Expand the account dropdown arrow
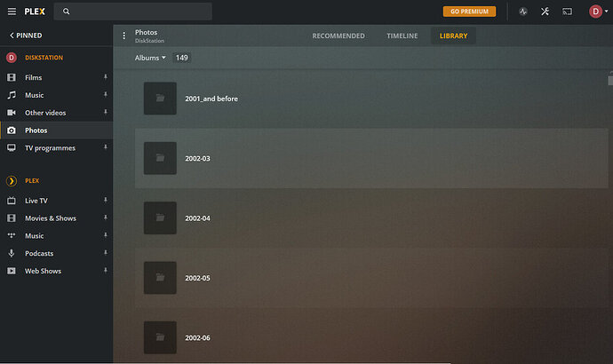The image size is (613, 364). 607,12
